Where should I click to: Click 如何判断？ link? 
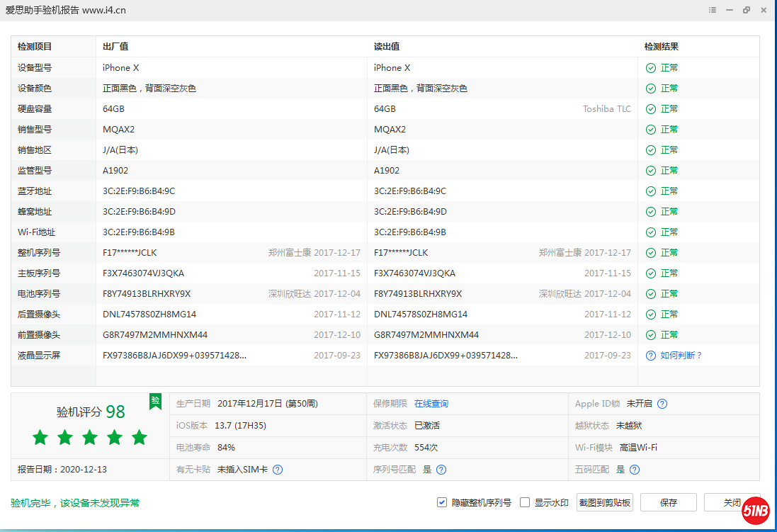point(681,356)
